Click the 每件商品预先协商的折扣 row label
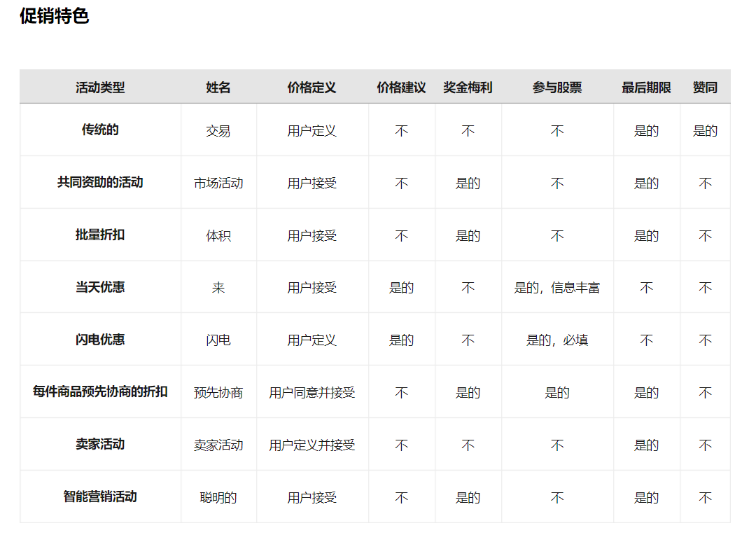756x535 pixels. 100,391
